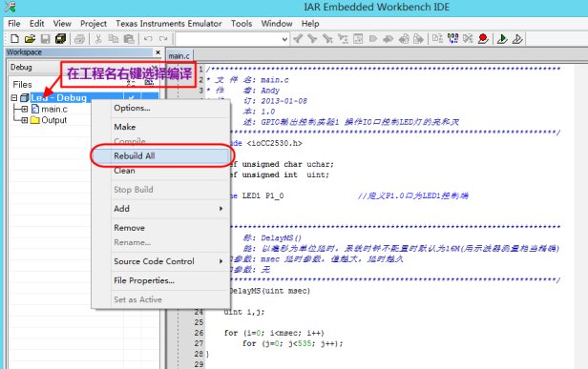588x369 pixels.
Task: Click the Debug without Downloading icon
Action: [x=517, y=38]
